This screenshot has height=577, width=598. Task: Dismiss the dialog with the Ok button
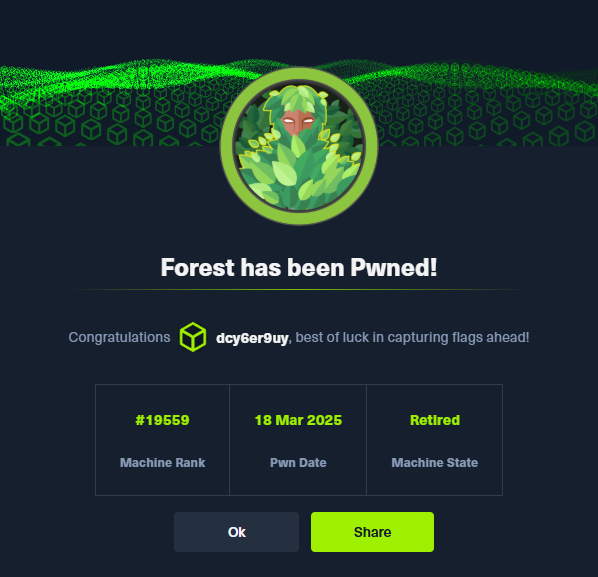pyautogui.click(x=236, y=532)
